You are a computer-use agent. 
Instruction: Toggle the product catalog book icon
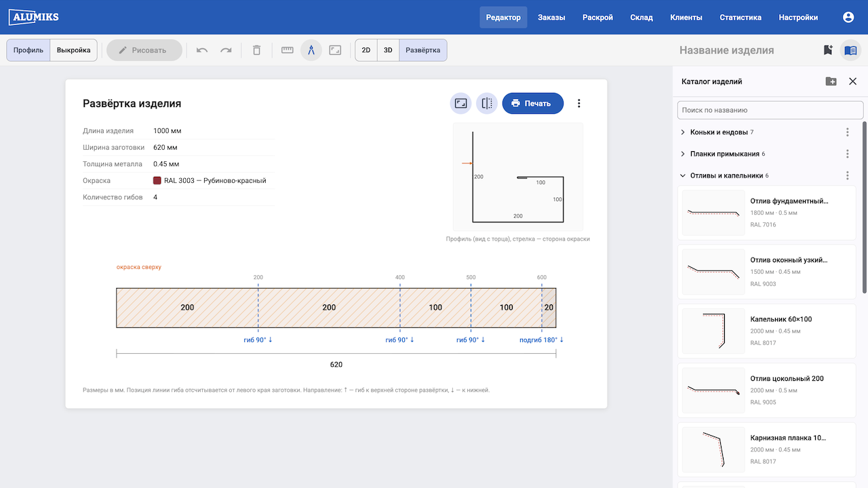point(850,50)
